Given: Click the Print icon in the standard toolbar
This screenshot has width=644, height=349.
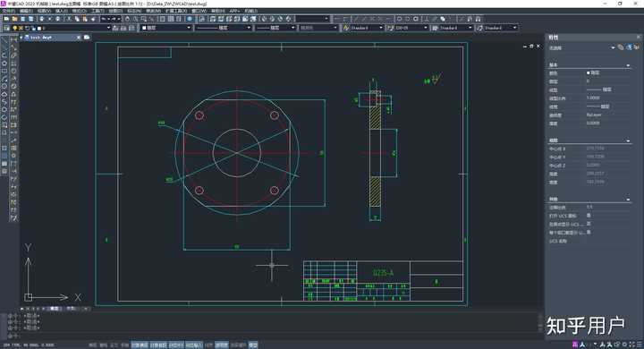Looking at the screenshot, I should (x=42, y=19).
